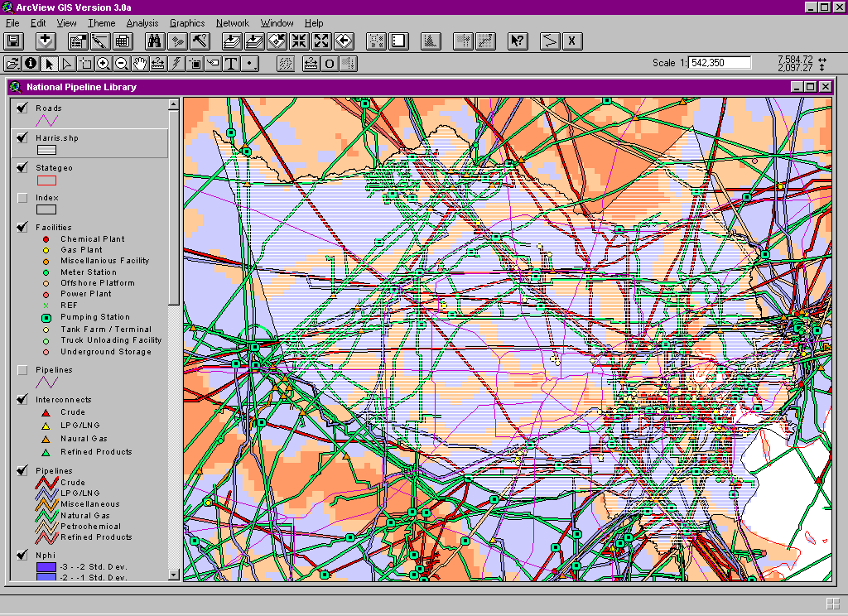
Task: Open the Network menu
Action: [233, 23]
